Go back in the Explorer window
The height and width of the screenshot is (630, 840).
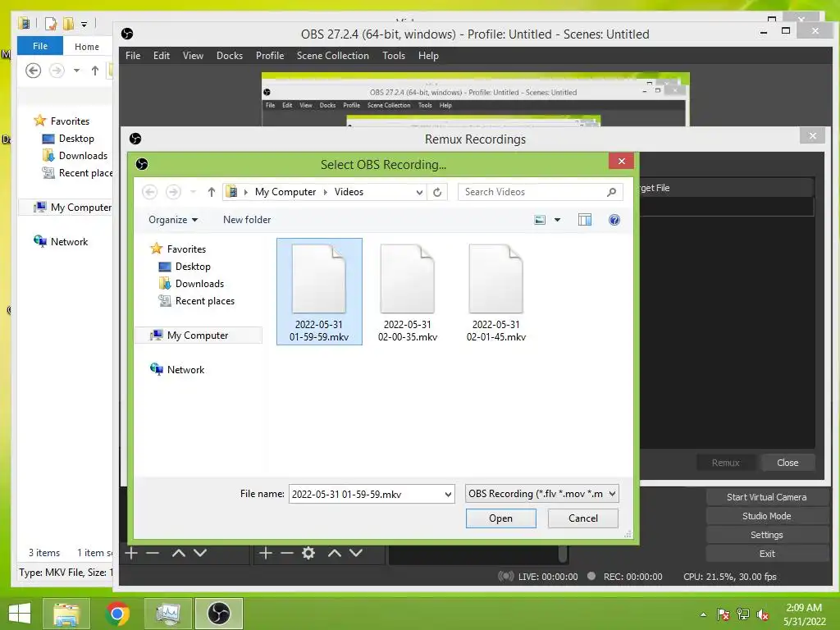pyautogui.click(x=33, y=71)
